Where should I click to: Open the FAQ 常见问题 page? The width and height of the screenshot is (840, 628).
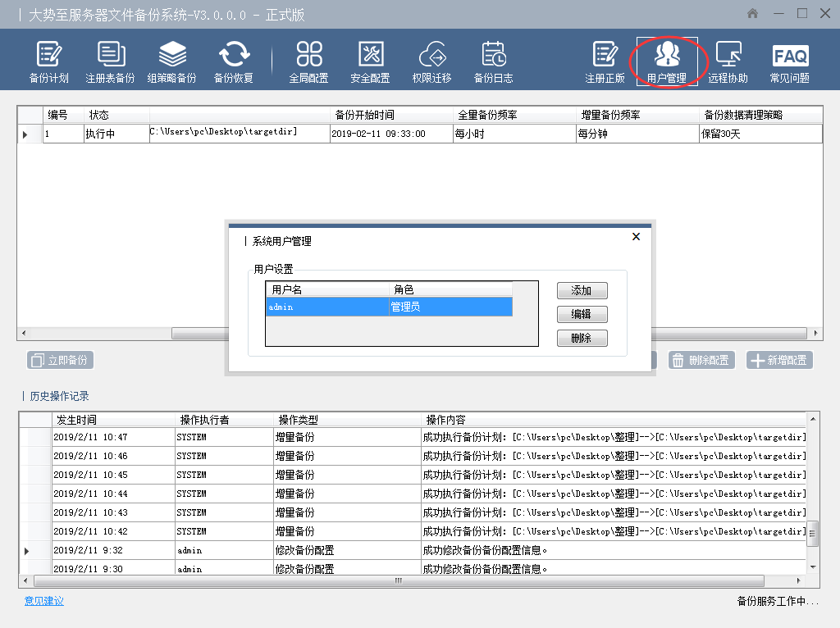[x=789, y=61]
